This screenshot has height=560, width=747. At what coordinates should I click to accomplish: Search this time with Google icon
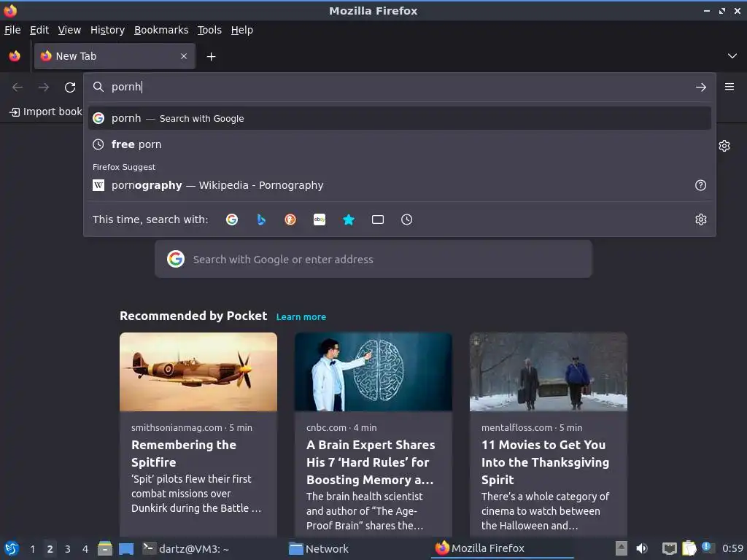(232, 219)
